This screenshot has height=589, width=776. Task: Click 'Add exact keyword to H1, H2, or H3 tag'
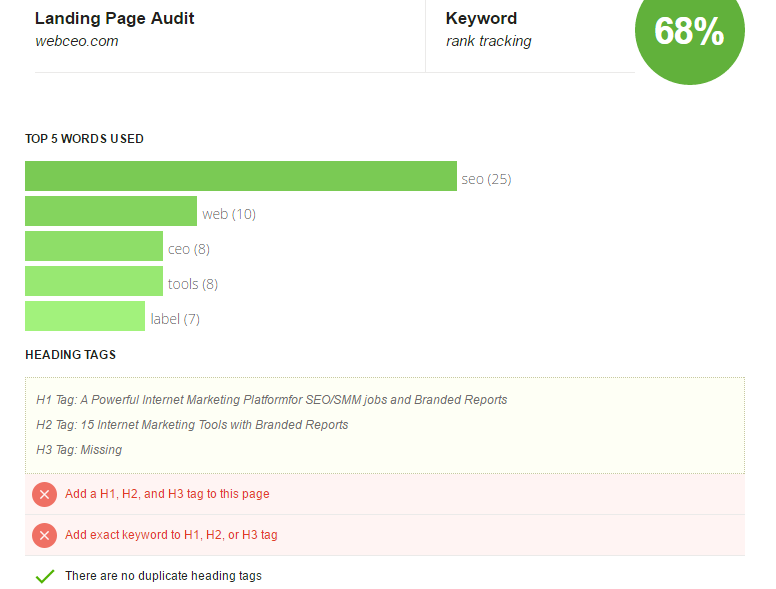click(x=171, y=535)
